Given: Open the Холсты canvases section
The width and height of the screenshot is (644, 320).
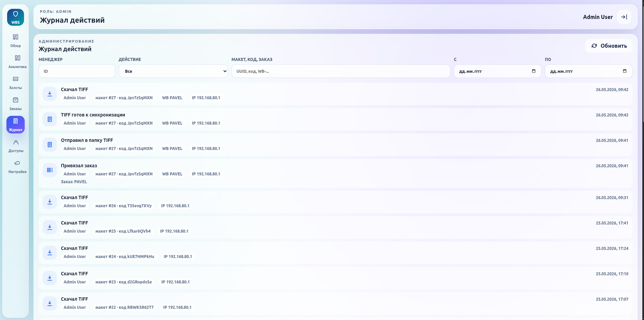Looking at the screenshot, I should [16, 83].
